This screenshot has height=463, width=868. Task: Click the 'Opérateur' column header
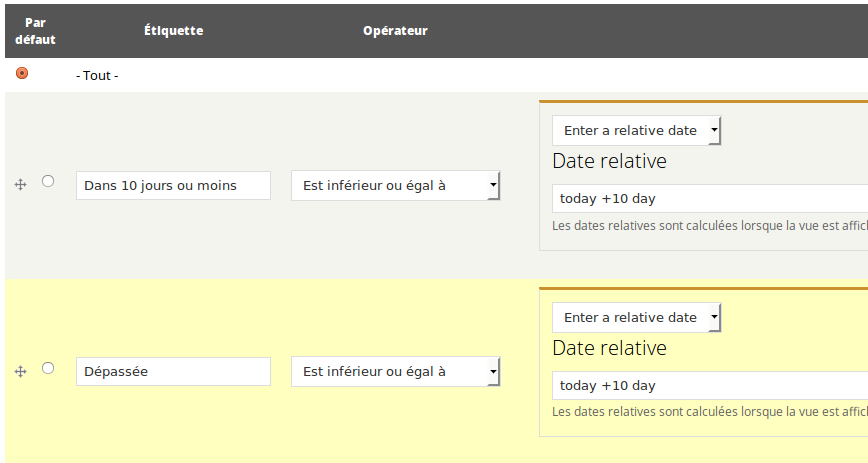[395, 31]
